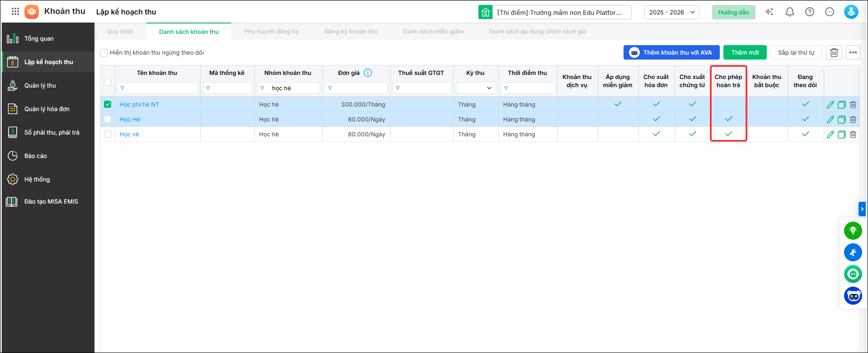Viewport: 868px width, 353px height.
Task: Open the AVA robot floating button
Action: pyautogui.click(x=853, y=296)
